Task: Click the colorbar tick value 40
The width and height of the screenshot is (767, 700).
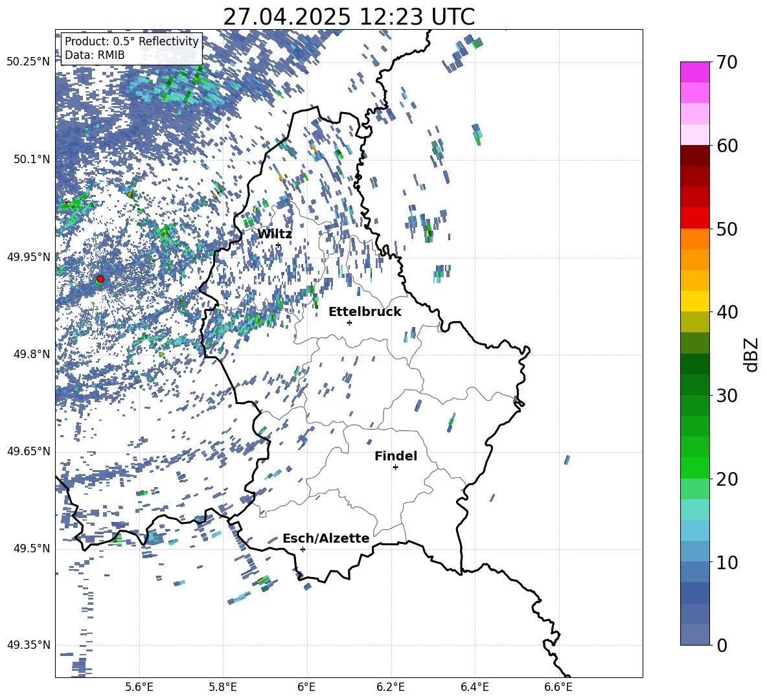Action: point(726,312)
